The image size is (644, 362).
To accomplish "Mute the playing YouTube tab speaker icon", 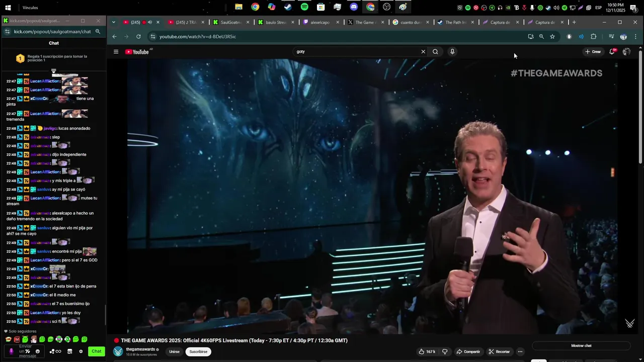I will [150, 22].
